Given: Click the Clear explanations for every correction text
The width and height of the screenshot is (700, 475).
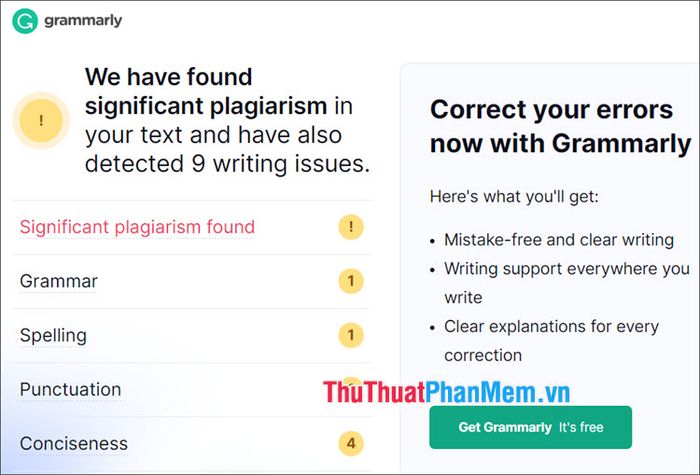Looking at the screenshot, I should (551, 341).
